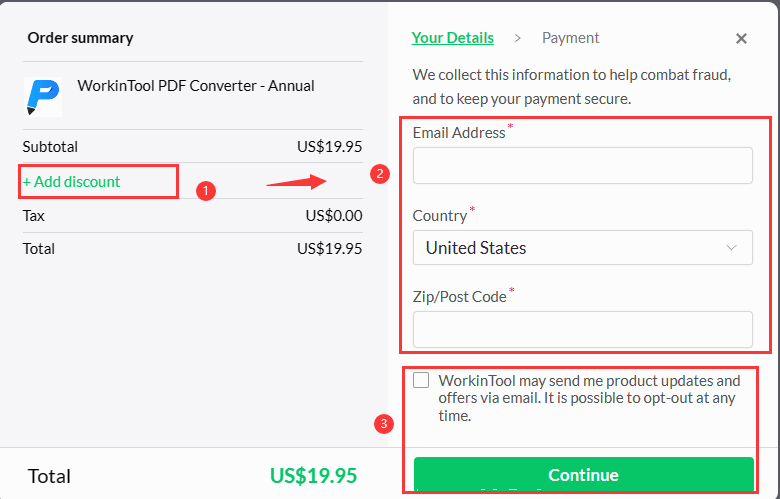Click into the Zip/Post Code field

click(582, 329)
